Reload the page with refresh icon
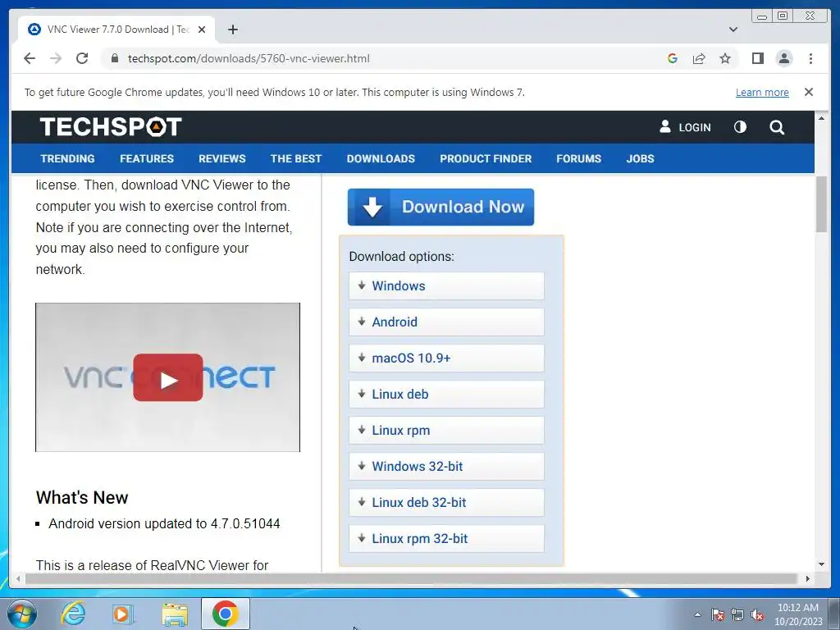 (x=82, y=58)
